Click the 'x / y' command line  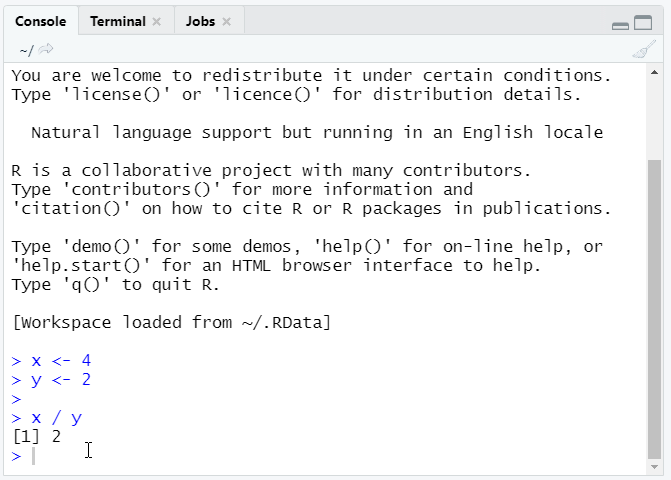coord(56,418)
